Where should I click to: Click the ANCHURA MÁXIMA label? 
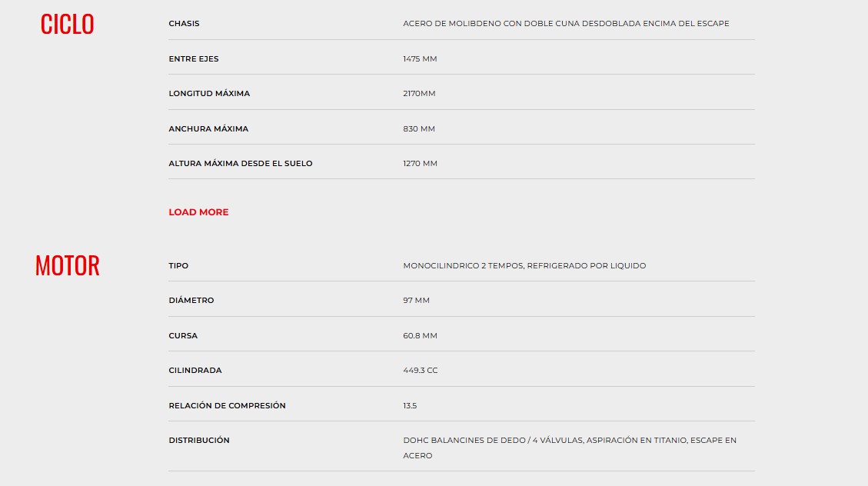(x=208, y=129)
